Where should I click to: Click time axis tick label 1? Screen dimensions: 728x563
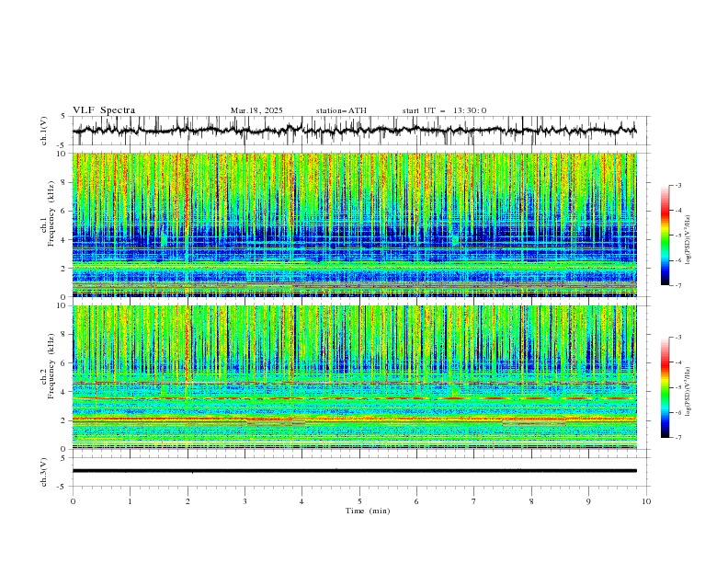click(x=130, y=501)
